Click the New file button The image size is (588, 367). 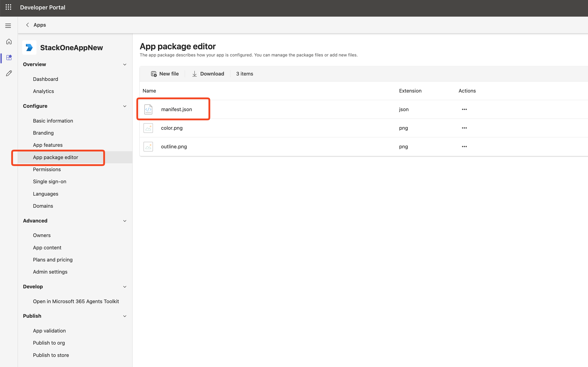(165, 74)
